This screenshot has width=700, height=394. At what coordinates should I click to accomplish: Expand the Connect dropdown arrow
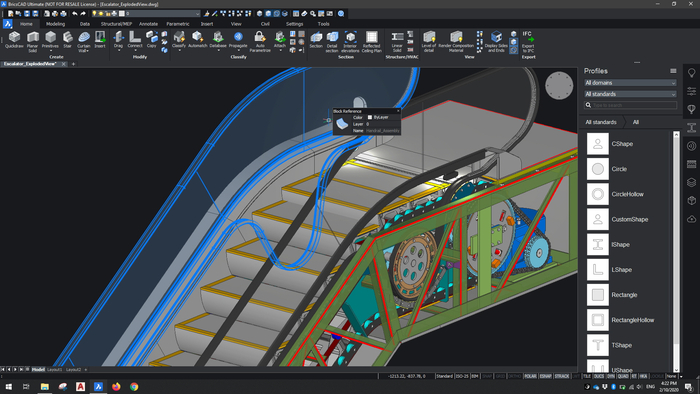135,50
